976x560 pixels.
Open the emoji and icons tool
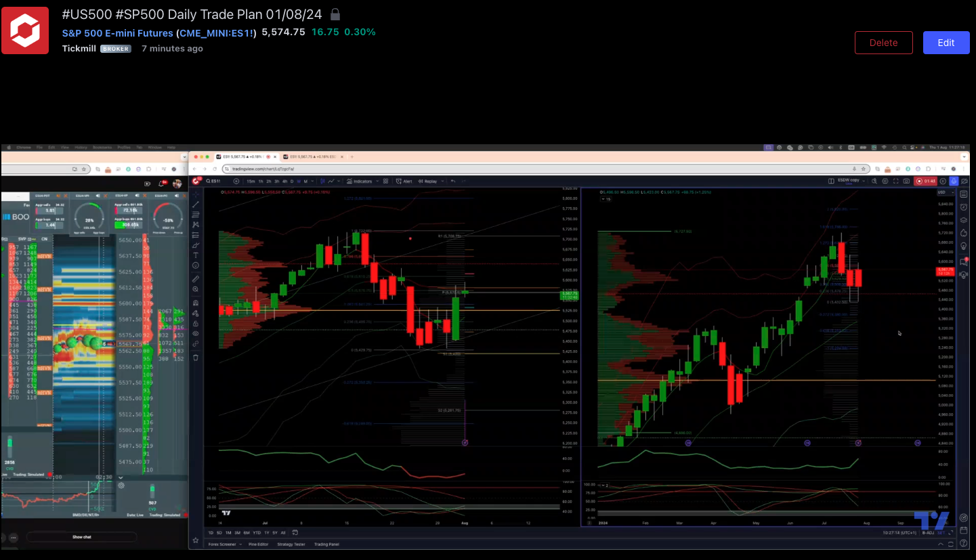click(196, 265)
